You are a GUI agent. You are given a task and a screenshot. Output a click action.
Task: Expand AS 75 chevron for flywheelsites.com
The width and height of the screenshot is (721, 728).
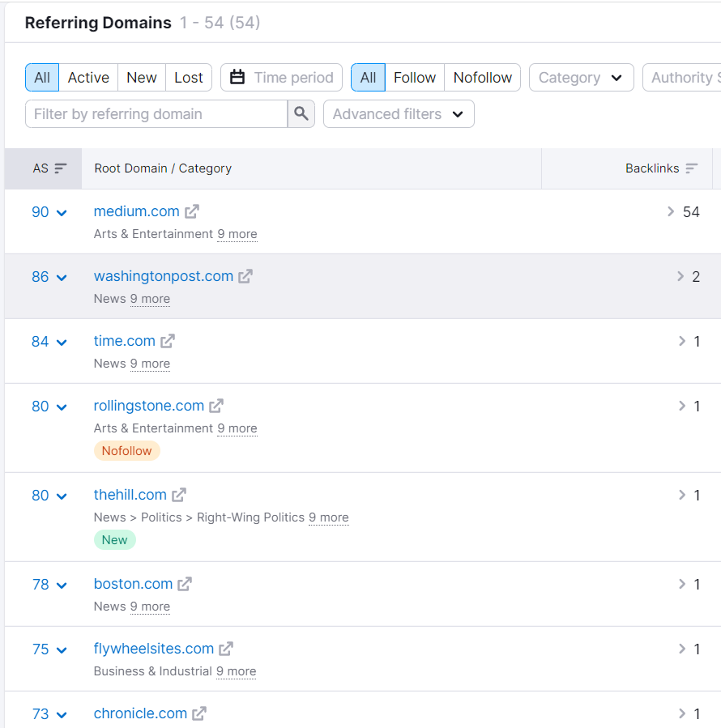coord(62,650)
